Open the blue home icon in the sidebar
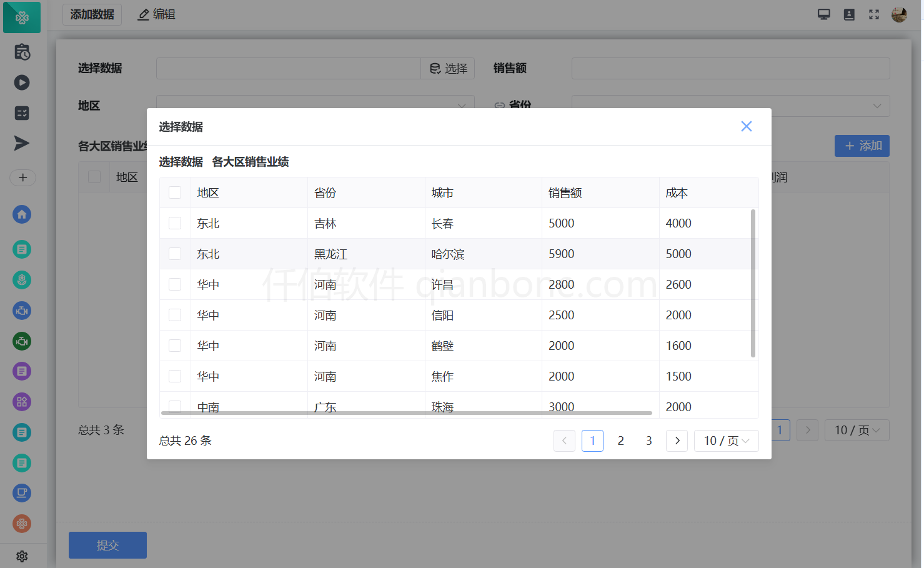This screenshot has height=568, width=924. point(22,214)
